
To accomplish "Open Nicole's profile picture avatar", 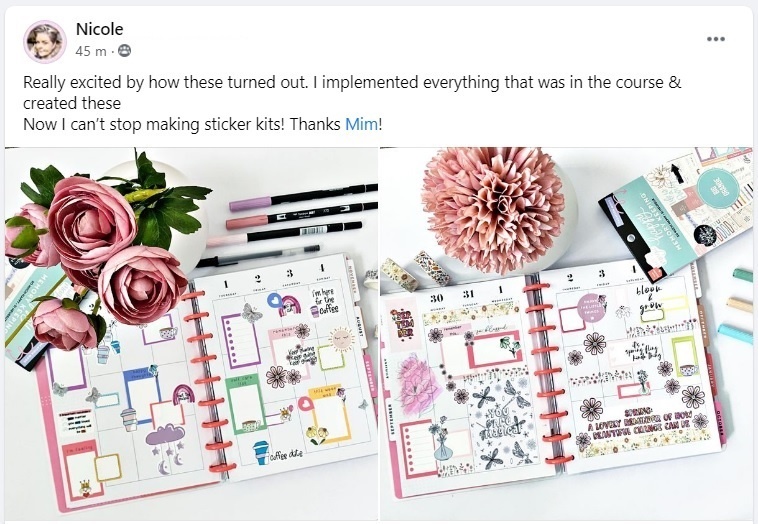I will tap(45, 42).
